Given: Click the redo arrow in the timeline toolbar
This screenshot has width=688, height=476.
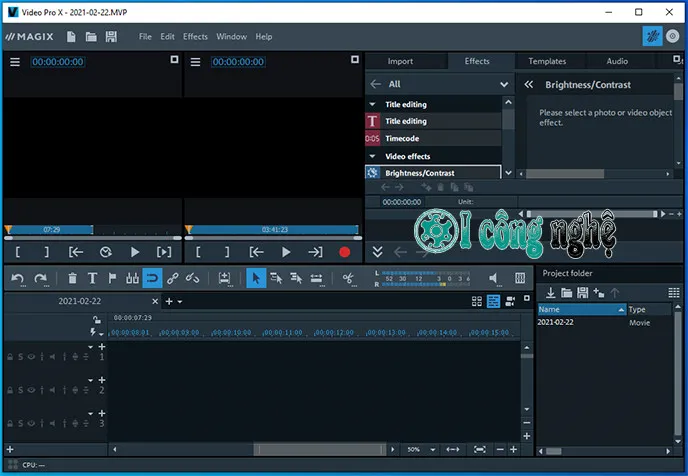Looking at the screenshot, I should [41, 278].
